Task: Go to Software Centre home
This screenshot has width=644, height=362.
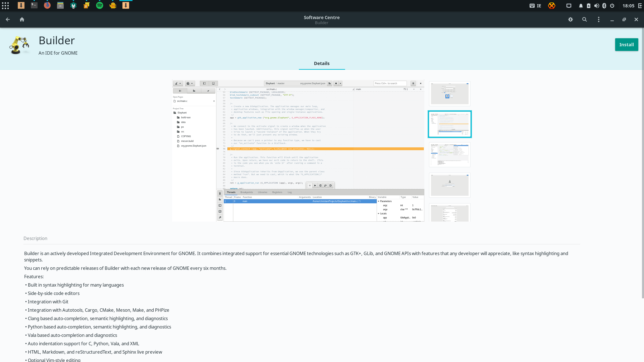Action: [x=22, y=19]
